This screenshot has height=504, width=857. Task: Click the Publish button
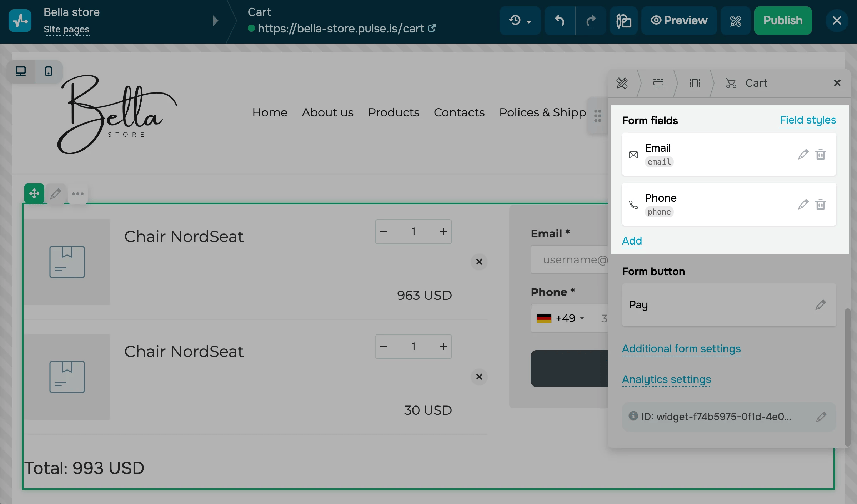tap(783, 20)
